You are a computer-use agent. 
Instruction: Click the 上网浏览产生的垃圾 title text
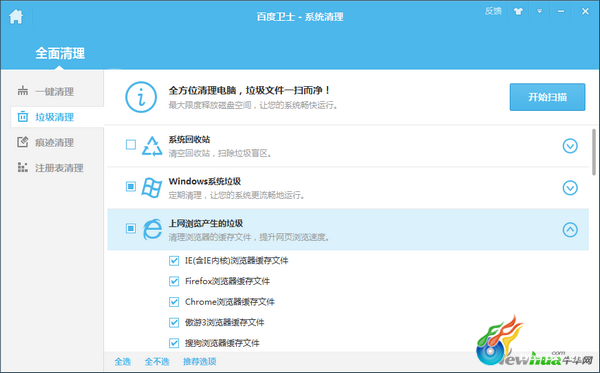(206, 223)
